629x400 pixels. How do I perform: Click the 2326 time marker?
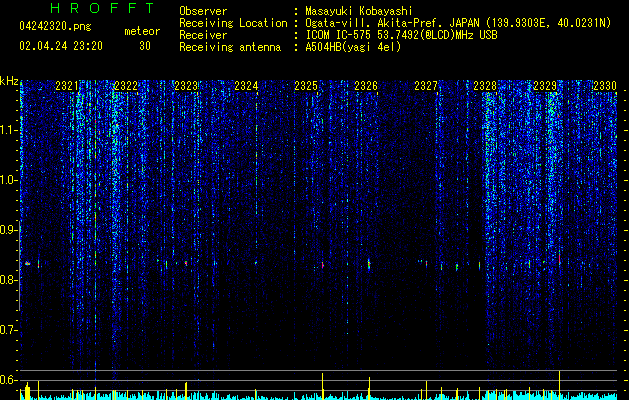point(366,86)
